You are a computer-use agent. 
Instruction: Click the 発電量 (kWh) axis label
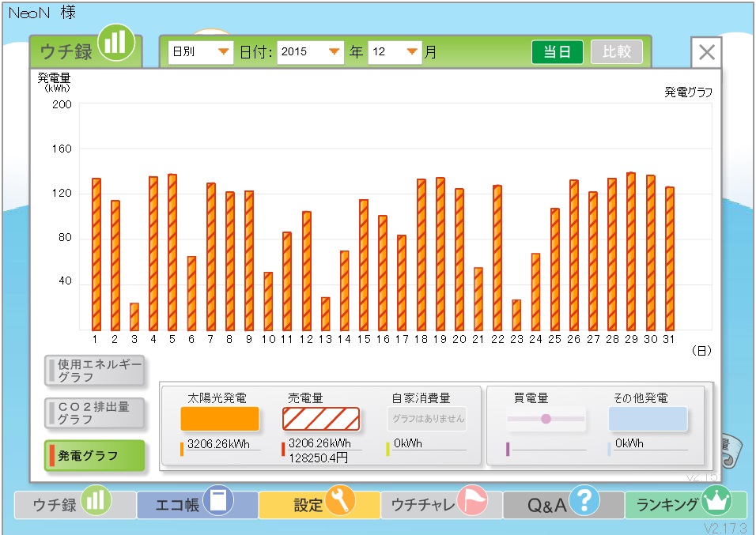(x=54, y=82)
